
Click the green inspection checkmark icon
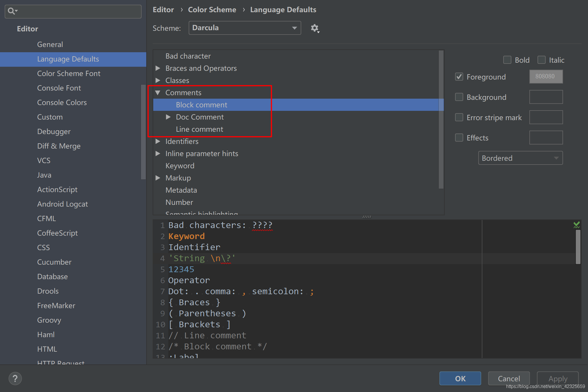(576, 225)
